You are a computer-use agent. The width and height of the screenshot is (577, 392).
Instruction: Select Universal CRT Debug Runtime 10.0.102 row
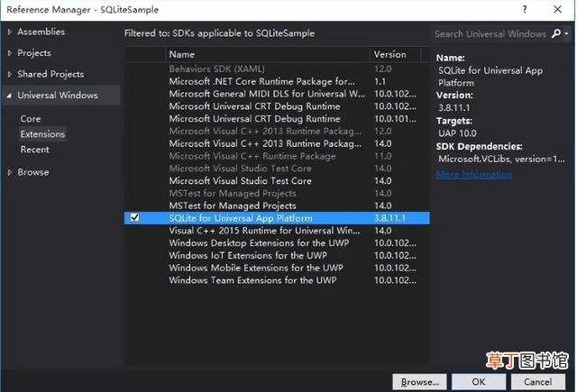point(277,106)
